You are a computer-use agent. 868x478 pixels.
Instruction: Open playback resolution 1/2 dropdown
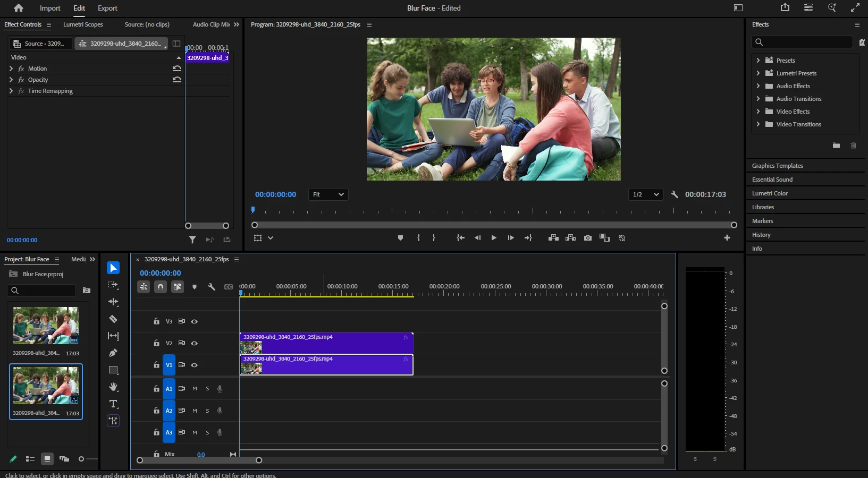tap(645, 194)
